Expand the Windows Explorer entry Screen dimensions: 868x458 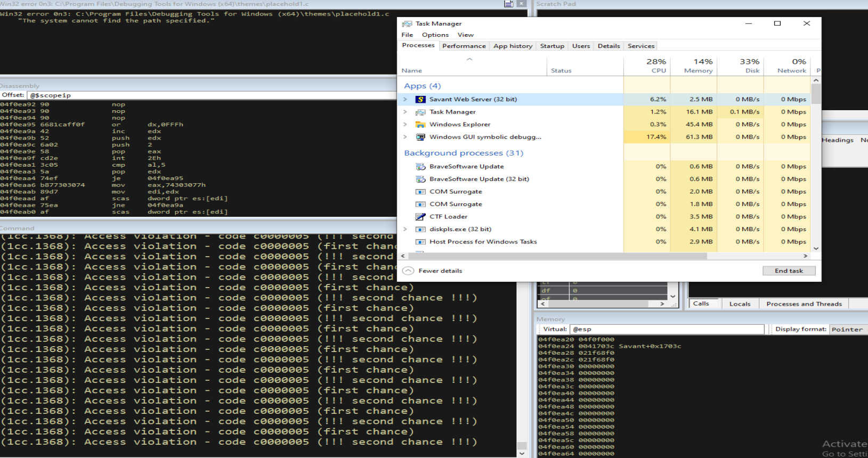(405, 124)
